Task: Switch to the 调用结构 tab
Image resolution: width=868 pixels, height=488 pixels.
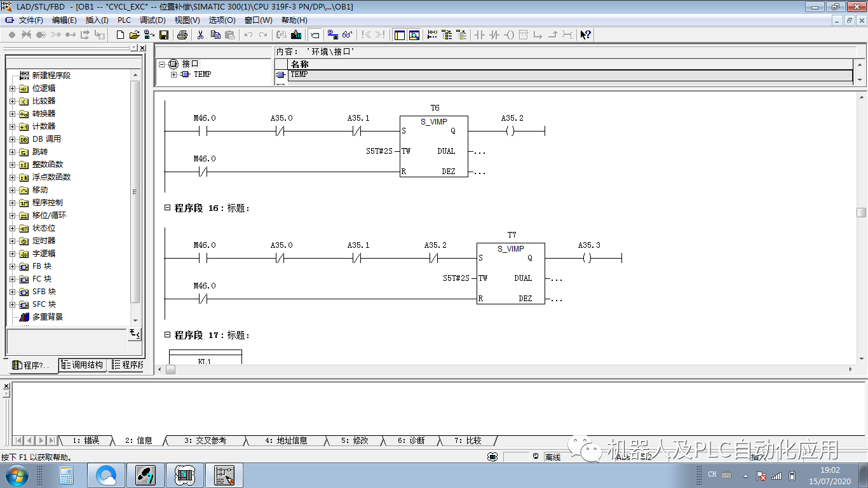Action: pyautogui.click(x=83, y=365)
